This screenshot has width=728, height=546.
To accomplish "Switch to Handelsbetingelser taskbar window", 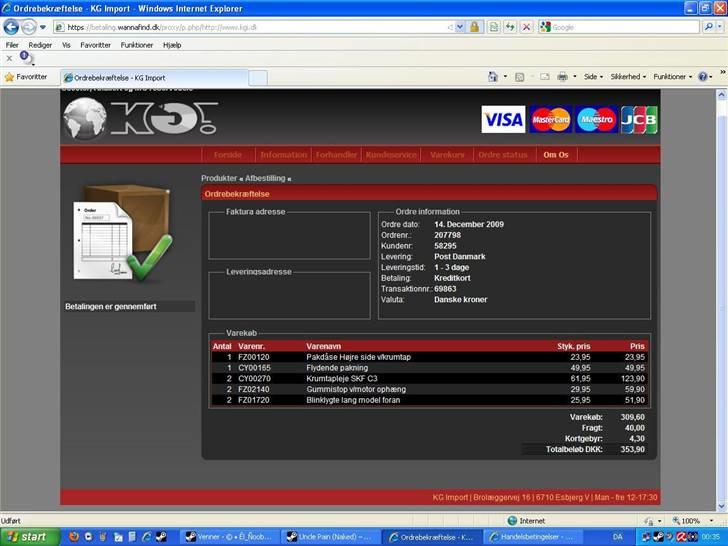I will (x=528, y=537).
